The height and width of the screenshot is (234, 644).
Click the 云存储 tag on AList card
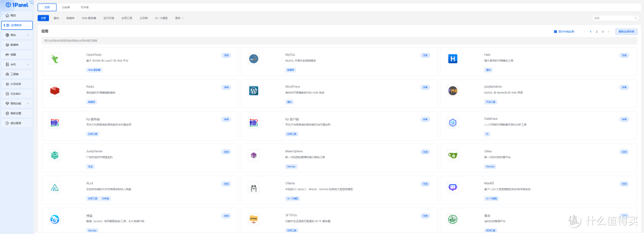[x=106, y=199]
